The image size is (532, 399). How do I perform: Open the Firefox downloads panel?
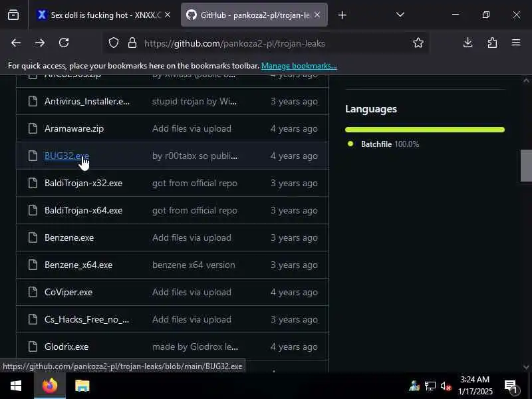tap(468, 43)
